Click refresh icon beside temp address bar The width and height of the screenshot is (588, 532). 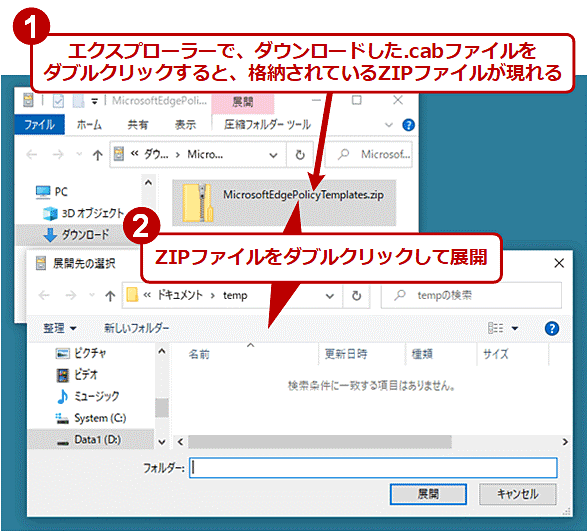click(x=356, y=296)
